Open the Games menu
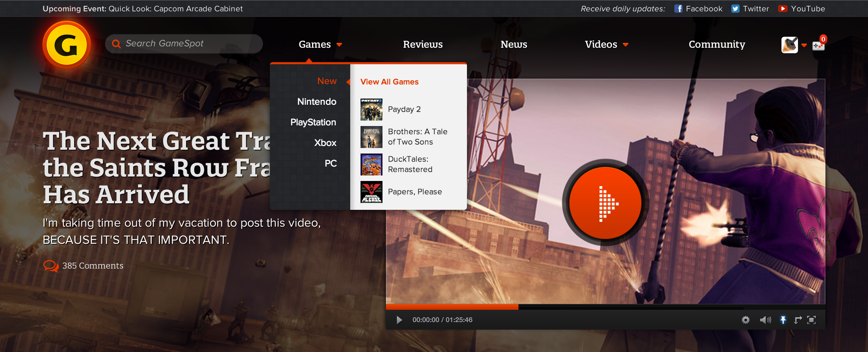The image size is (868, 352). tap(315, 44)
